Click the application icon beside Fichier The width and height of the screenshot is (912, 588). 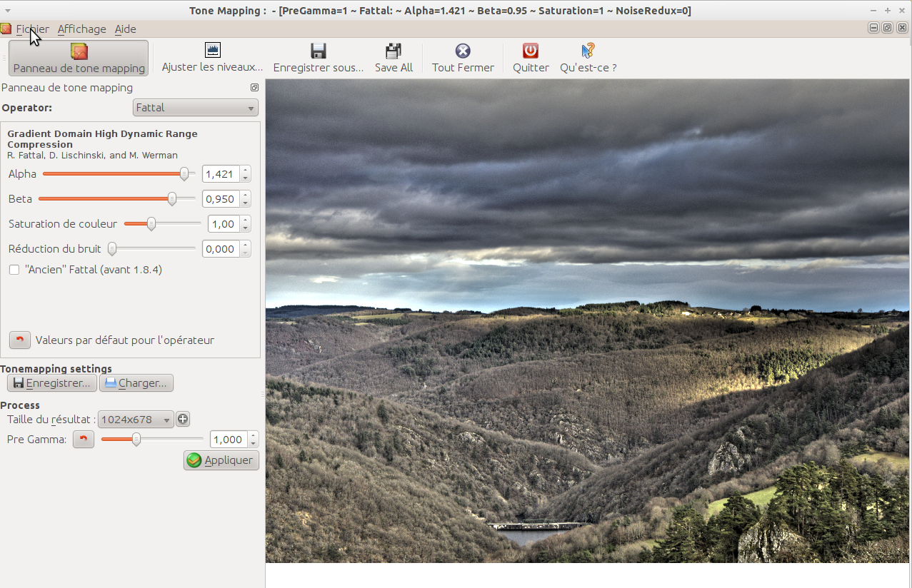(6, 29)
